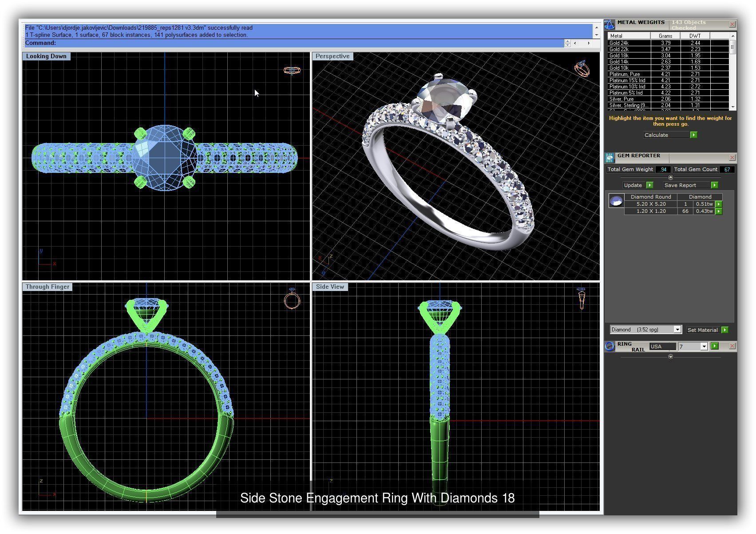This screenshot has height=534, width=756.
Task: Open the Diamond (3.52 spg) material dropdown
Action: point(677,330)
